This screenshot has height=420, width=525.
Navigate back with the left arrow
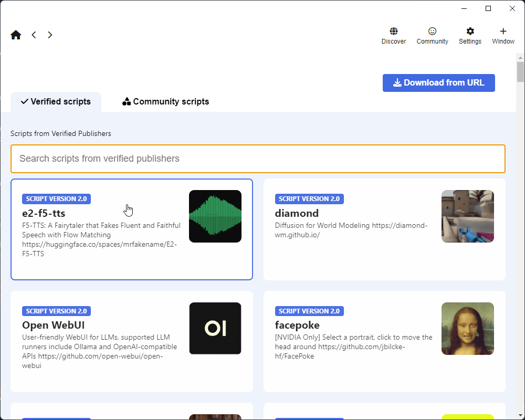(x=34, y=35)
